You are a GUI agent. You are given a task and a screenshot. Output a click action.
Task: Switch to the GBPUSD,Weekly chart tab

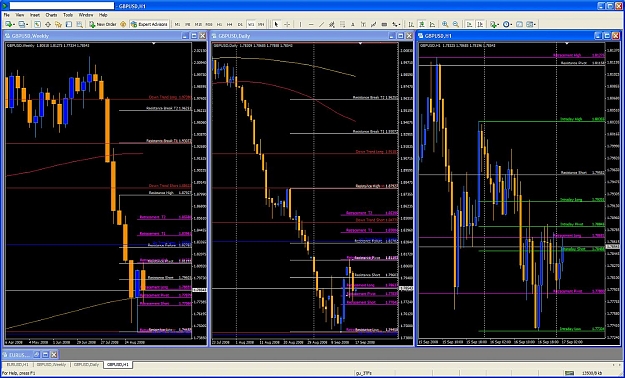(51, 364)
